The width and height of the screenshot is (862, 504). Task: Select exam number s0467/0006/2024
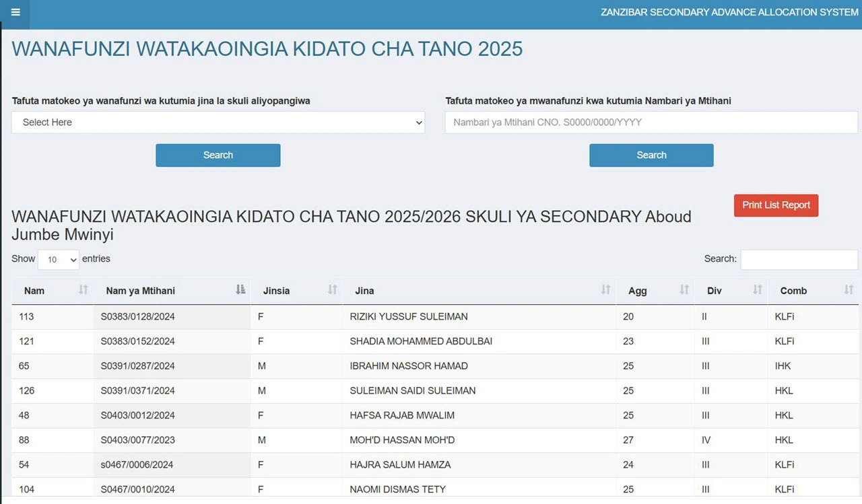pos(137,464)
